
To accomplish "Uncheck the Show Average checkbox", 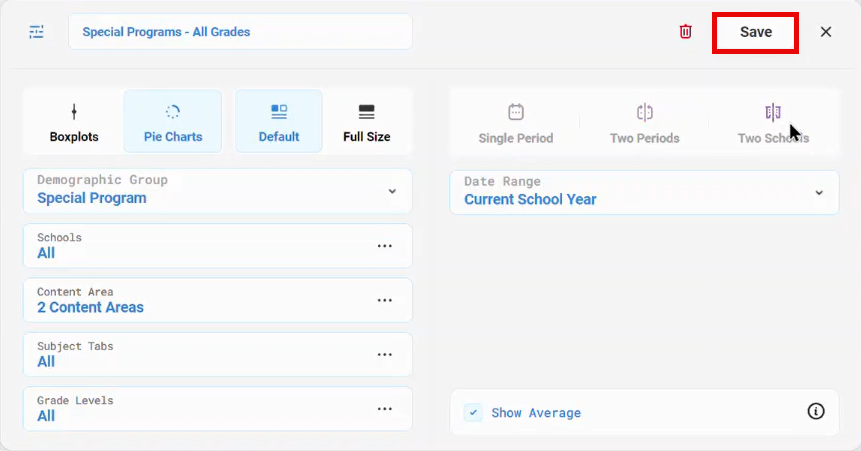I will point(473,412).
